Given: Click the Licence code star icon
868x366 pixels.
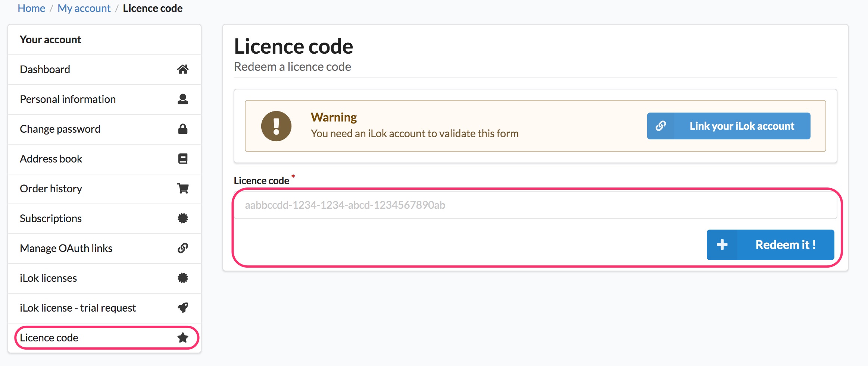Looking at the screenshot, I should pyautogui.click(x=182, y=338).
